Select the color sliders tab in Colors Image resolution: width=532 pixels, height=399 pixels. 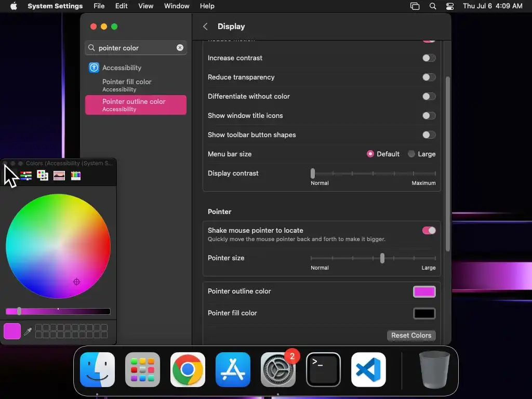pos(26,176)
